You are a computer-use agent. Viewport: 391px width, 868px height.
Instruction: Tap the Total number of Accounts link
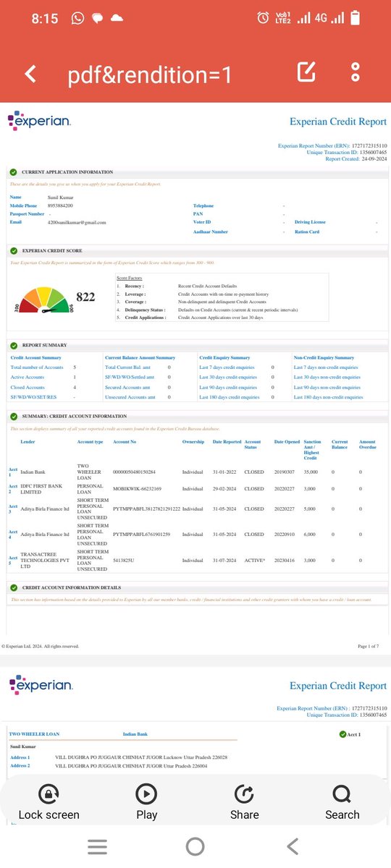[37, 367]
